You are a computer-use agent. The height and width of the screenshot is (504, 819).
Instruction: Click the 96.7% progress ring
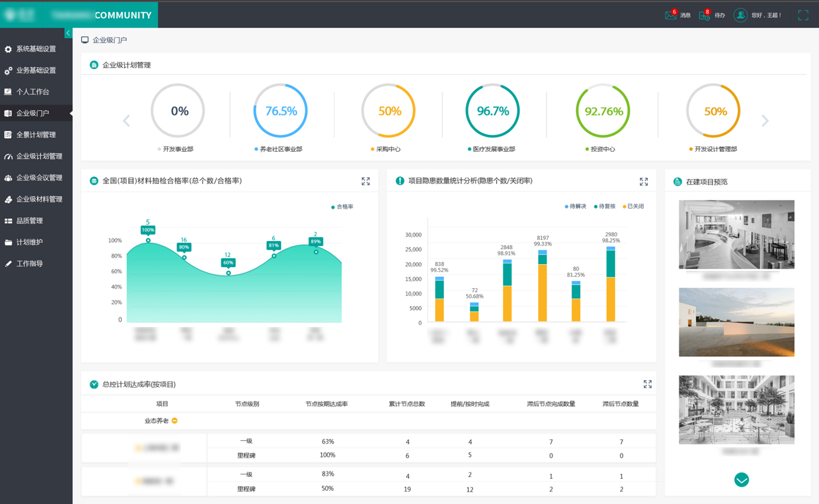[x=493, y=111]
